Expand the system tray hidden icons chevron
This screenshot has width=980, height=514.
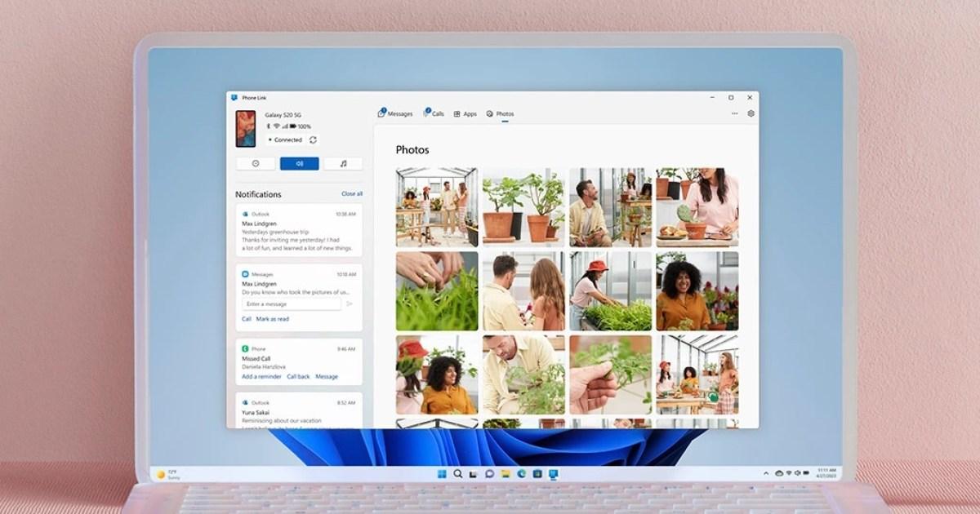(x=766, y=474)
